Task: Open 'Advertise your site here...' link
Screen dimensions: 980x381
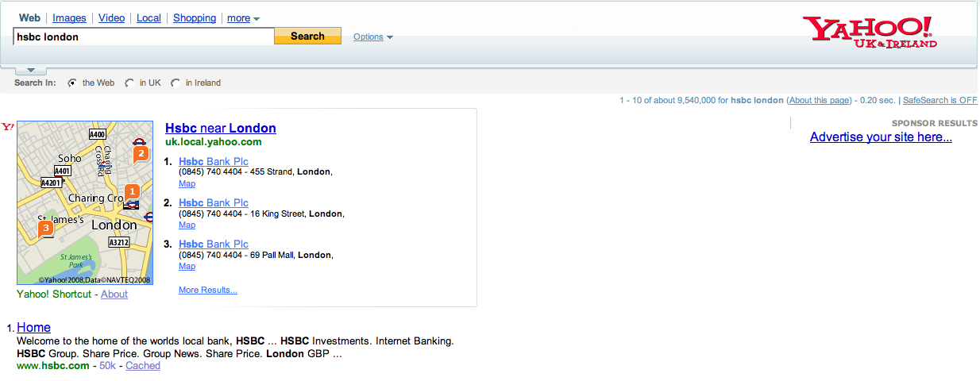Action: pyautogui.click(x=881, y=137)
